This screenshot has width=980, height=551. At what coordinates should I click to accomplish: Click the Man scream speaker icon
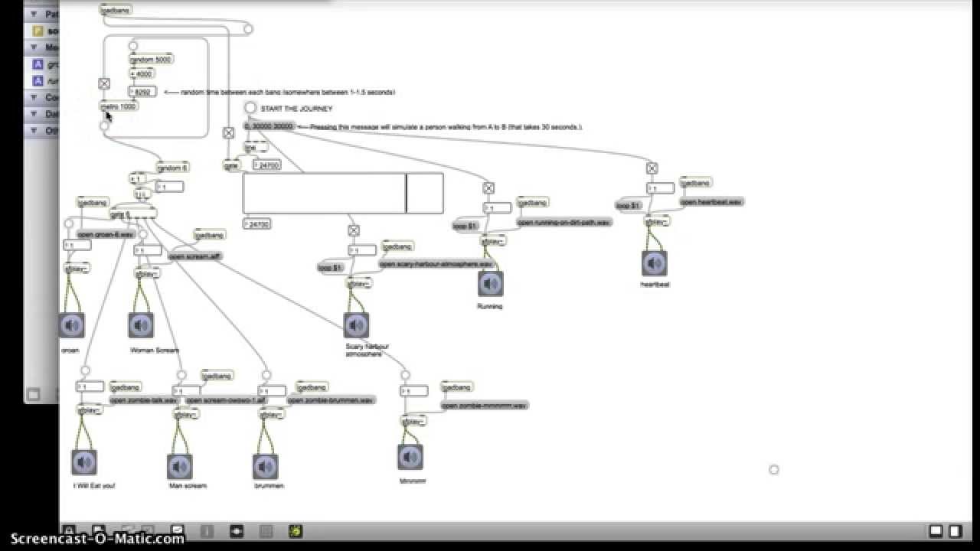coord(179,466)
